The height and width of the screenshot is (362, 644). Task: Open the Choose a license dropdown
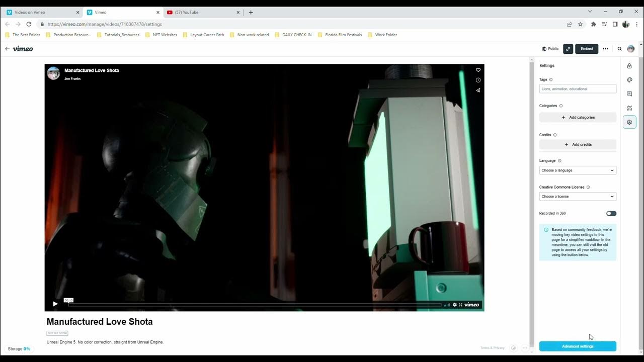coord(578,197)
